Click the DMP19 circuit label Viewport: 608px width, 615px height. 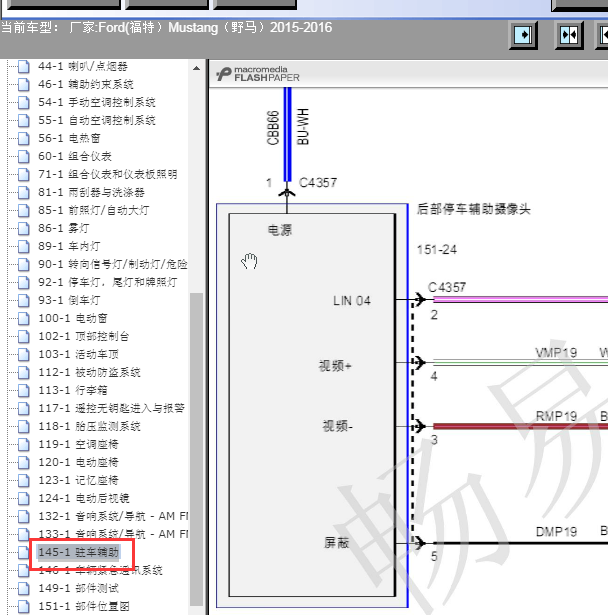(x=556, y=532)
